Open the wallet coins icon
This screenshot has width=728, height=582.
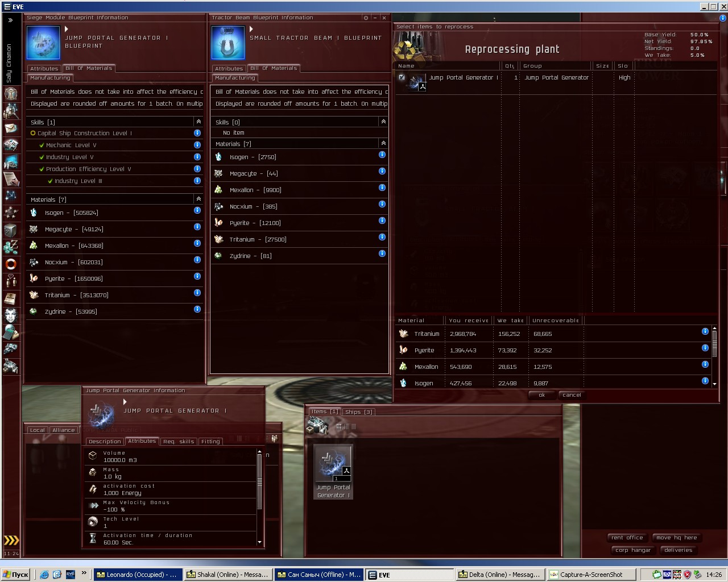pyautogui.click(x=11, y=247)
